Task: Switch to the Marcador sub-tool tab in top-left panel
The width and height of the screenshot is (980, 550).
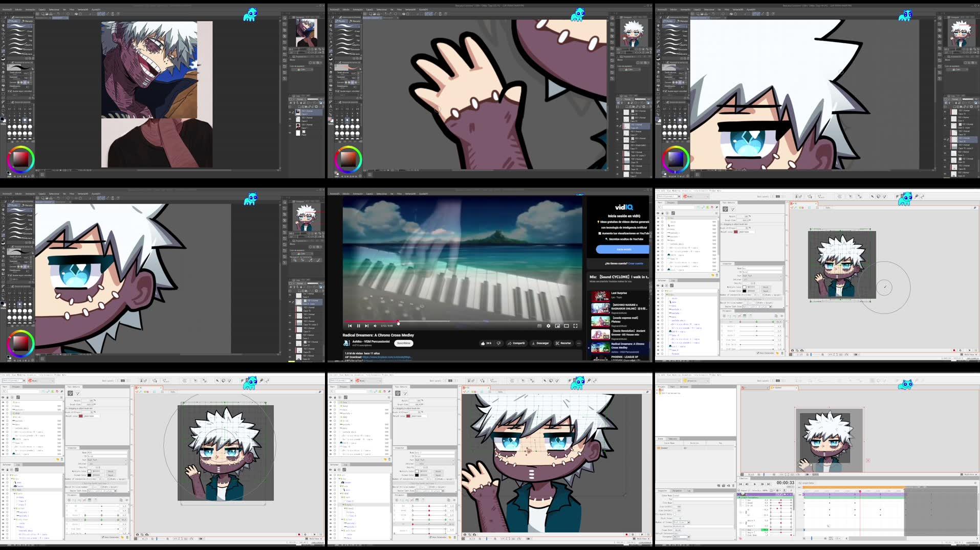Action: (x=27, y=21)
